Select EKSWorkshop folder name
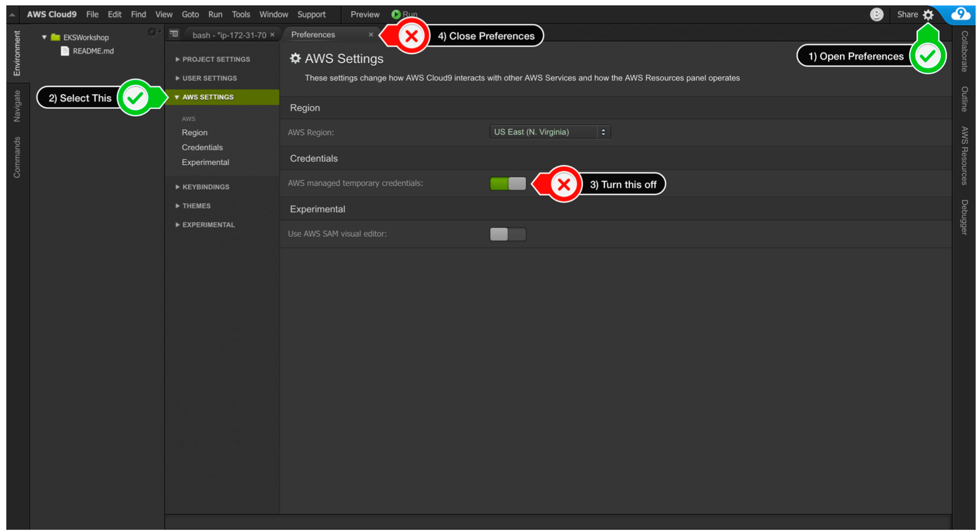 tap(86, 37)
